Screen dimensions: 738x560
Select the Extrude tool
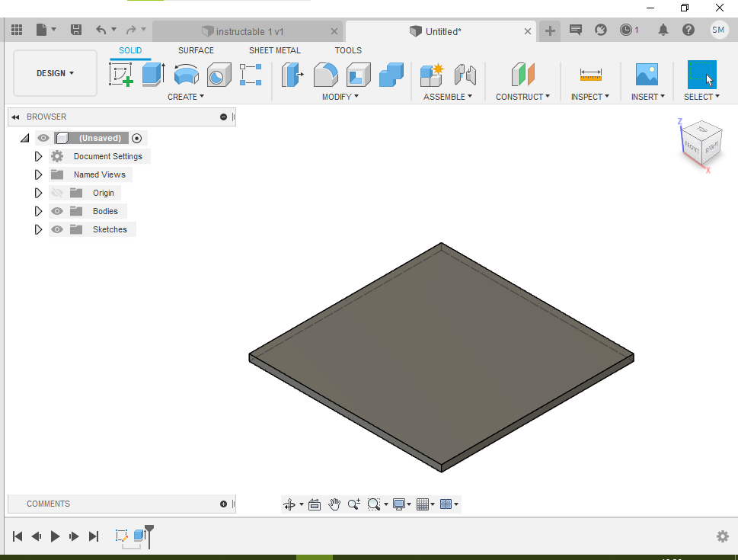click(x=153, y=75)
